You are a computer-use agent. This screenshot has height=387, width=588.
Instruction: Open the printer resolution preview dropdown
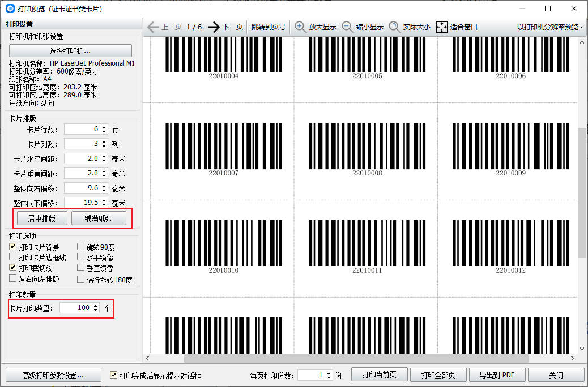click(x=549, y=27)
